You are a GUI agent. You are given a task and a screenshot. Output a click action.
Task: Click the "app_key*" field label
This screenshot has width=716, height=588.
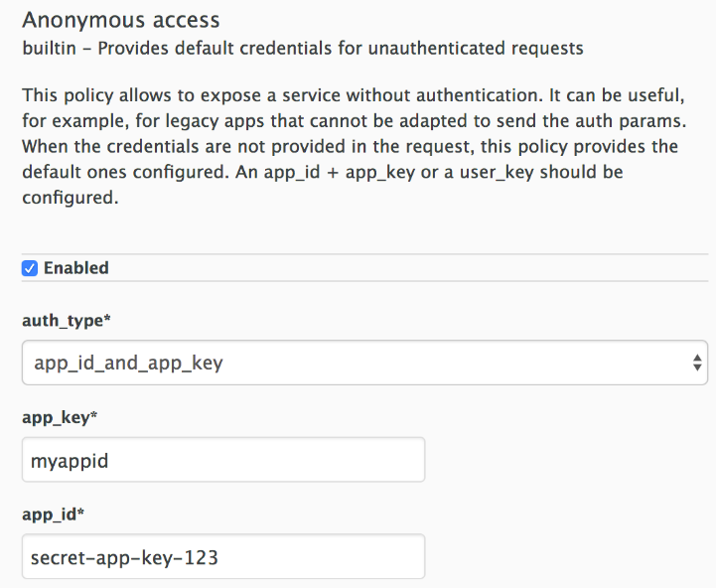pos(60,418)
